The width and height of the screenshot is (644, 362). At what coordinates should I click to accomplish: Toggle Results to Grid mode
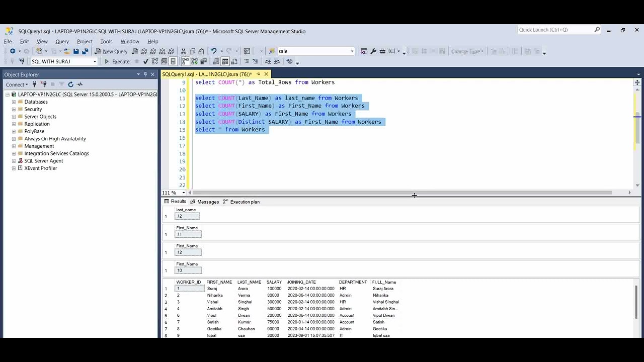tap(225, 61)
